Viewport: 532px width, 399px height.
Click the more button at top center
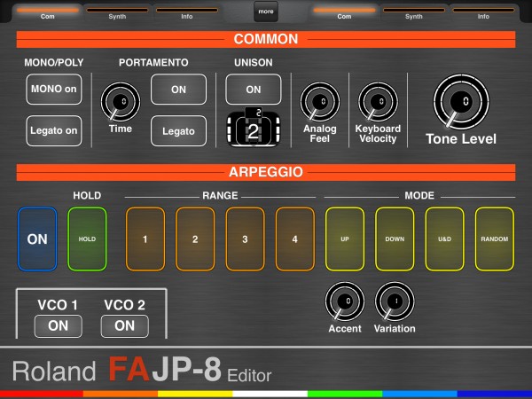[x=266, y=12]
